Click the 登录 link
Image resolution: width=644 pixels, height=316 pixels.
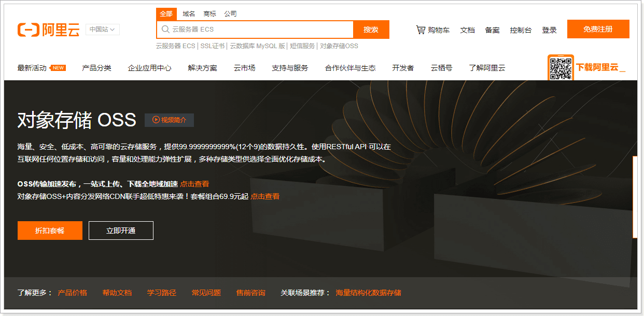(549, 30)
